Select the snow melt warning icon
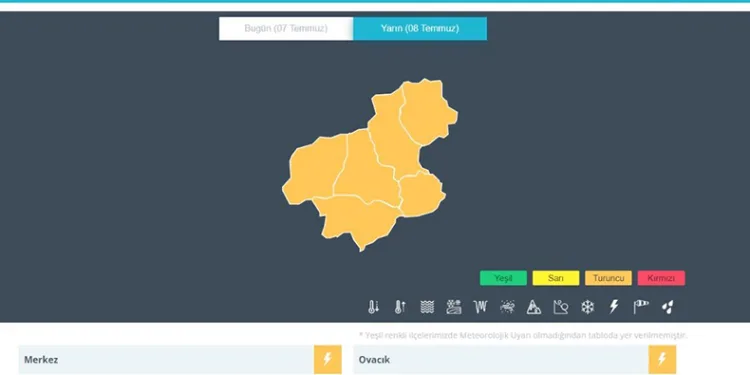The image size is (750, 375). tap(453, 307)
